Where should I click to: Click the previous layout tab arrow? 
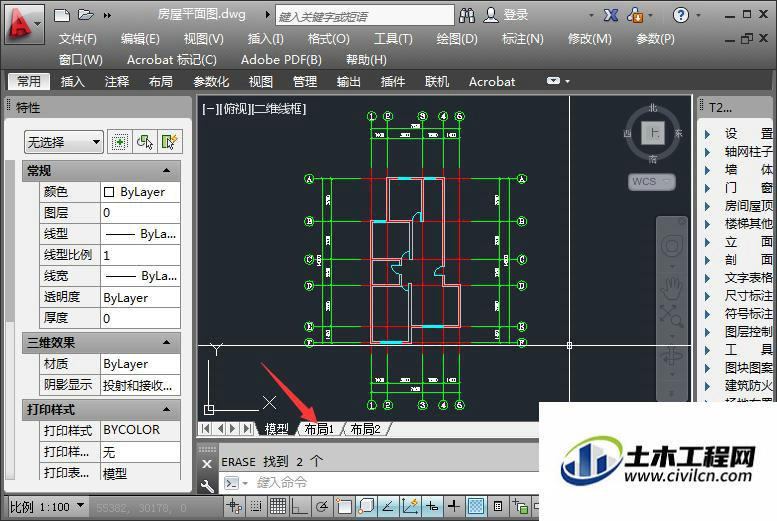coord(221,428)
